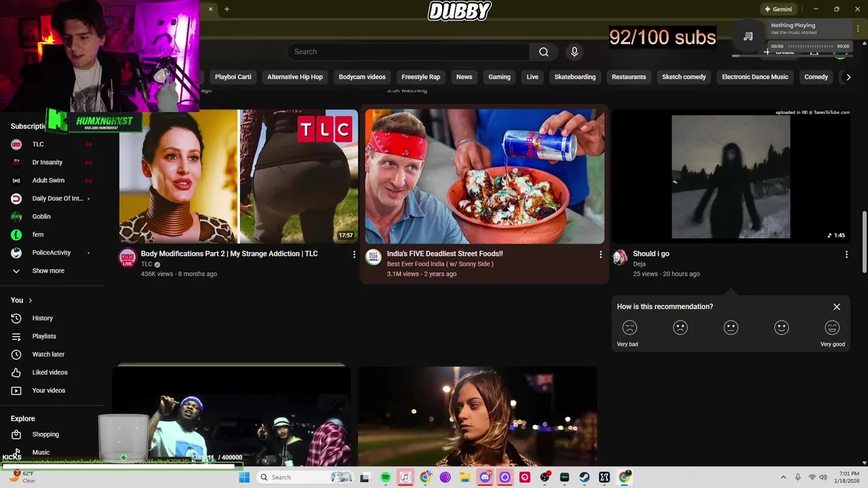
Task: Select the Freestyle Rap chip
Action: point(420,77)
